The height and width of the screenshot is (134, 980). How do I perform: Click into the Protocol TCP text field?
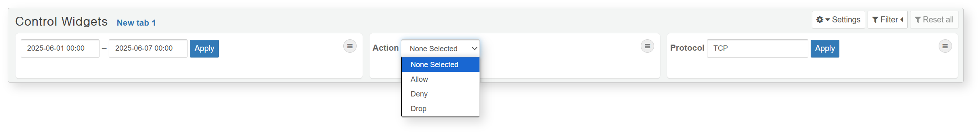pos(757,49)
